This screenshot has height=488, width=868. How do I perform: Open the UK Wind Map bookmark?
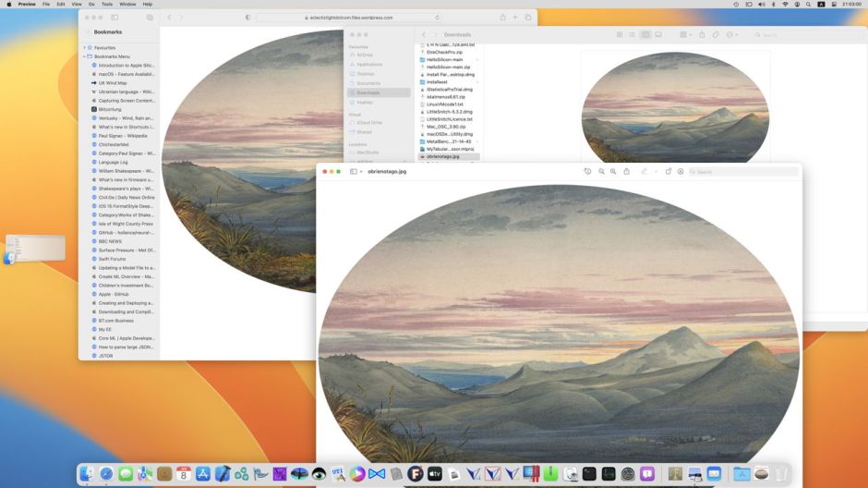113,83
